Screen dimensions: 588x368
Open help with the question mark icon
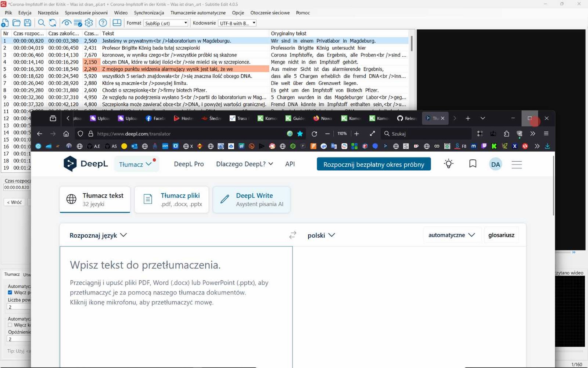tap(103, 23)
